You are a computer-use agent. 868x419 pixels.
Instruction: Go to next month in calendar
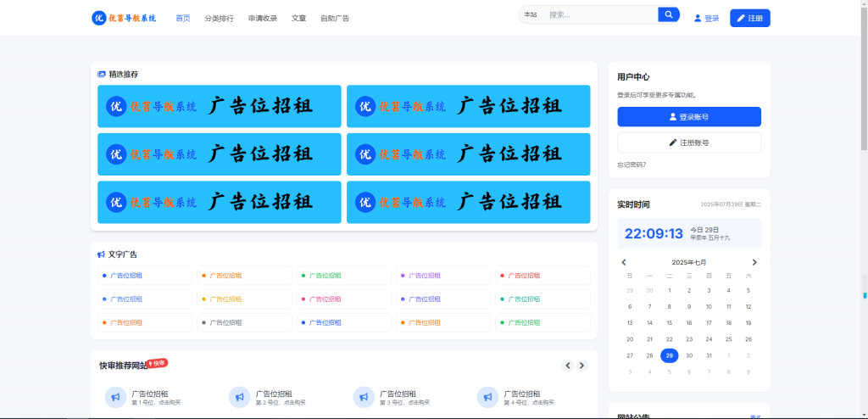[x=754, y=262]
